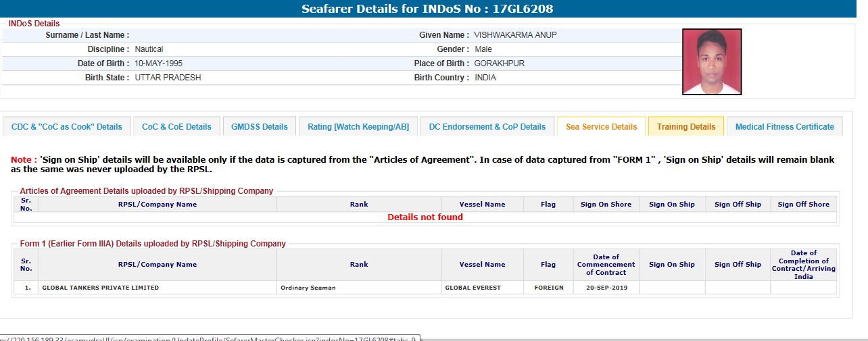Select the Ordinary Seaman rank cell
The image size is (868, 341).
point(308,288)
